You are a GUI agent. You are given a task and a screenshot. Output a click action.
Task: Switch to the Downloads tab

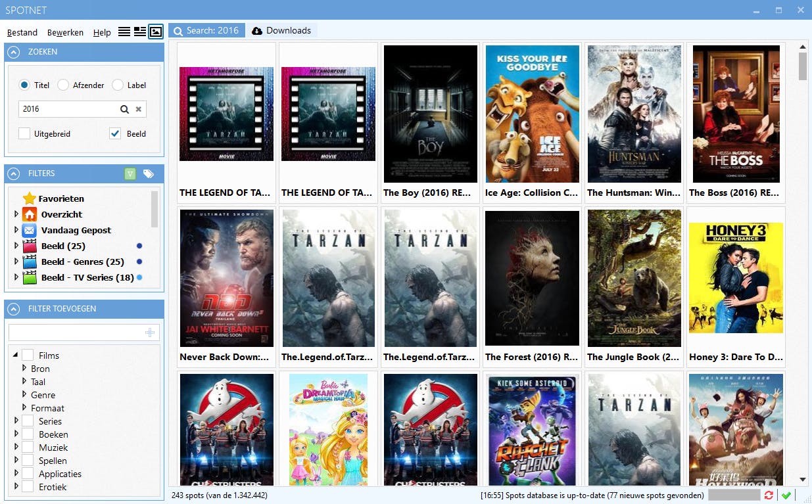coord(281,31)
